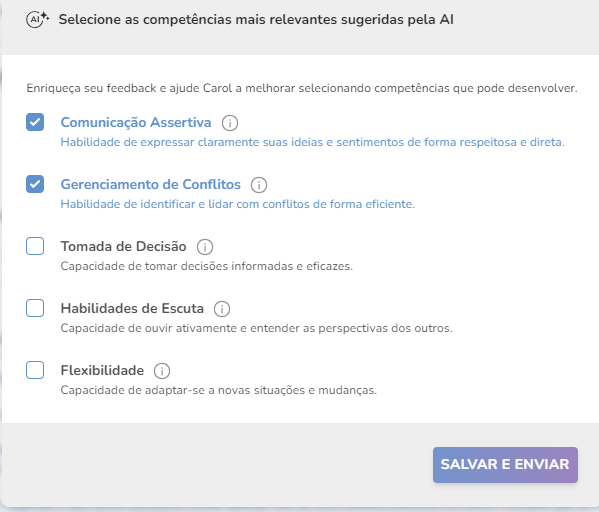Select the Habilidades de Escuta label text

click(x=132, y=308)
